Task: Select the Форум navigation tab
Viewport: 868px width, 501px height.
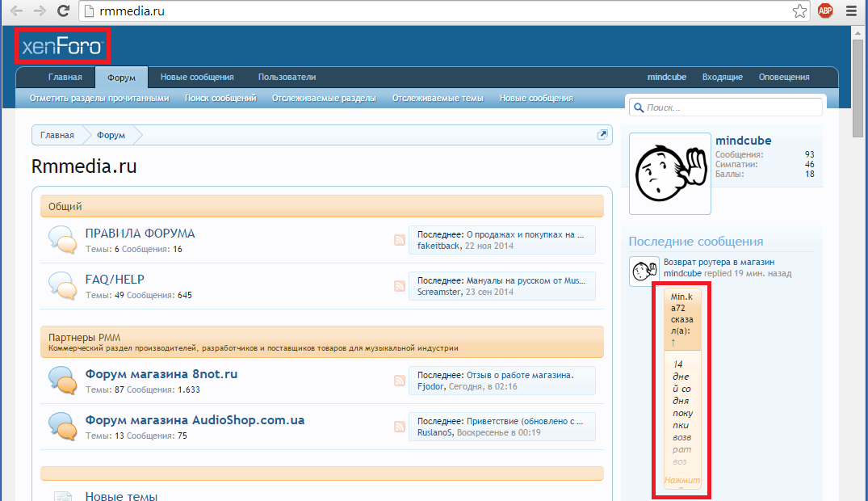Action: pos(121,78)
